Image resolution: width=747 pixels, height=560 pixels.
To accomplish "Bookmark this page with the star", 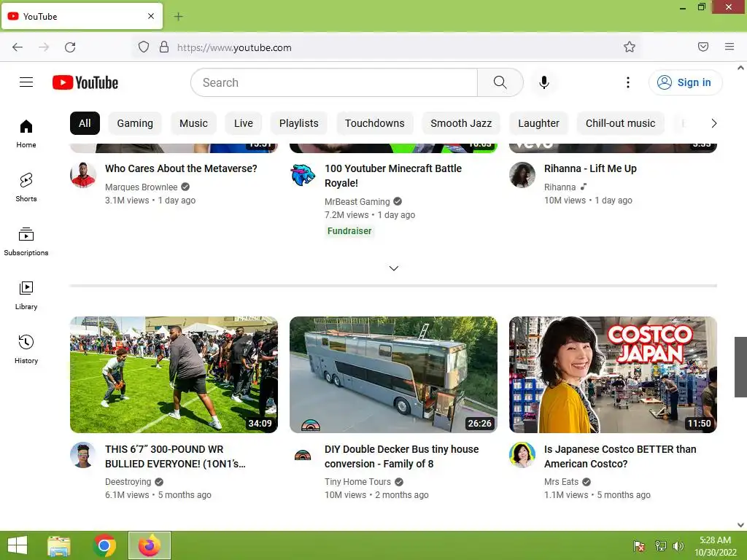I will pyautogui.click(x=630, y=47).
